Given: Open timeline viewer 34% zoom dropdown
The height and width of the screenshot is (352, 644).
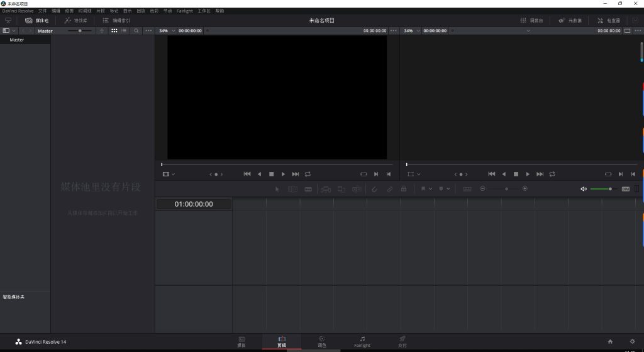Looking at the screenshot, I should (x=412, y=30).
